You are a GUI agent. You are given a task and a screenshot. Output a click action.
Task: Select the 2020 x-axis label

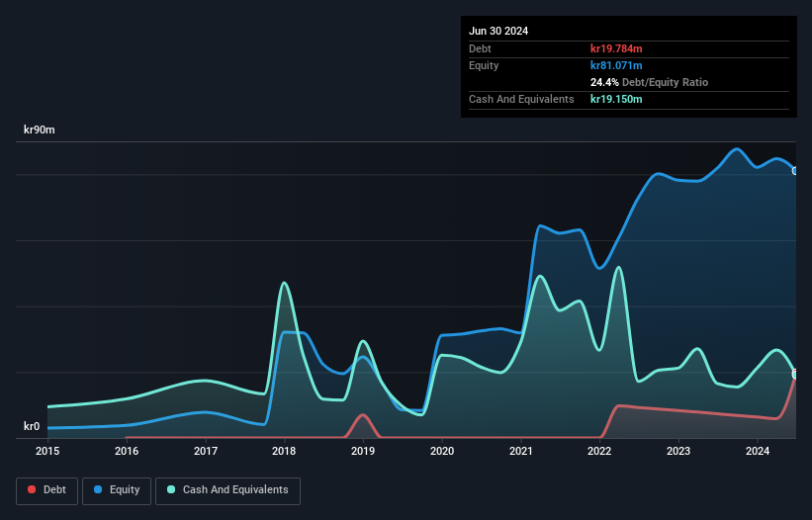(442, 451)
